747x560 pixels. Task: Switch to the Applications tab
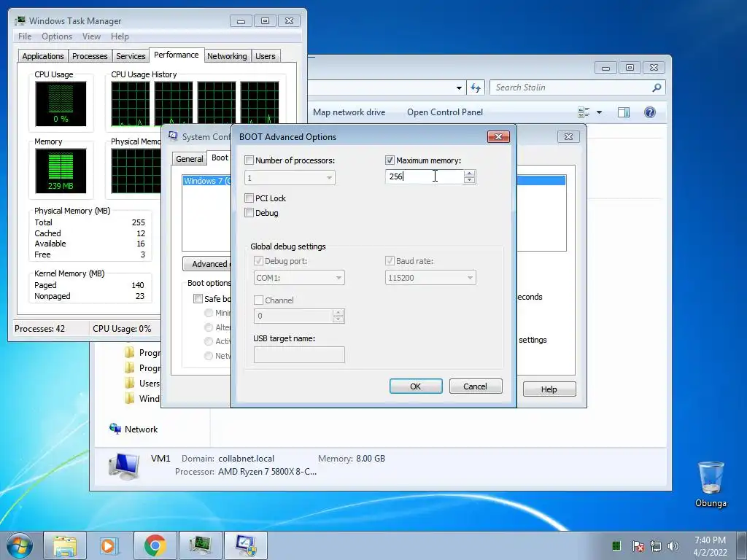43,56
